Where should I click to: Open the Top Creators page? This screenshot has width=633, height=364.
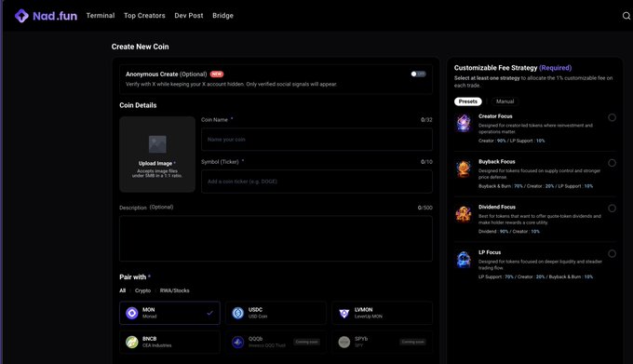click(144, 15)
